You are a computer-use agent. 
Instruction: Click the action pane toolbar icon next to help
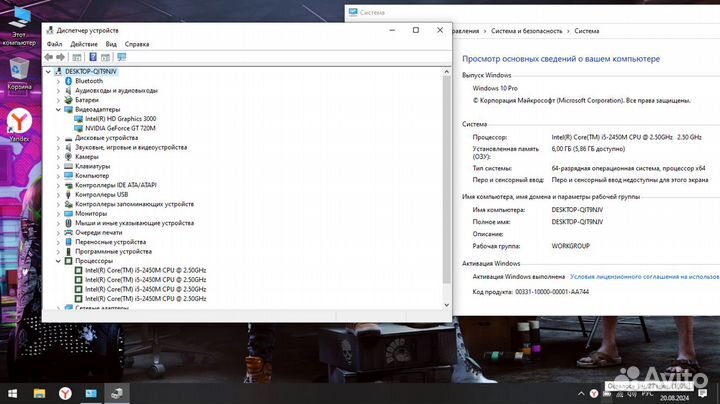[x=106, y=57]
